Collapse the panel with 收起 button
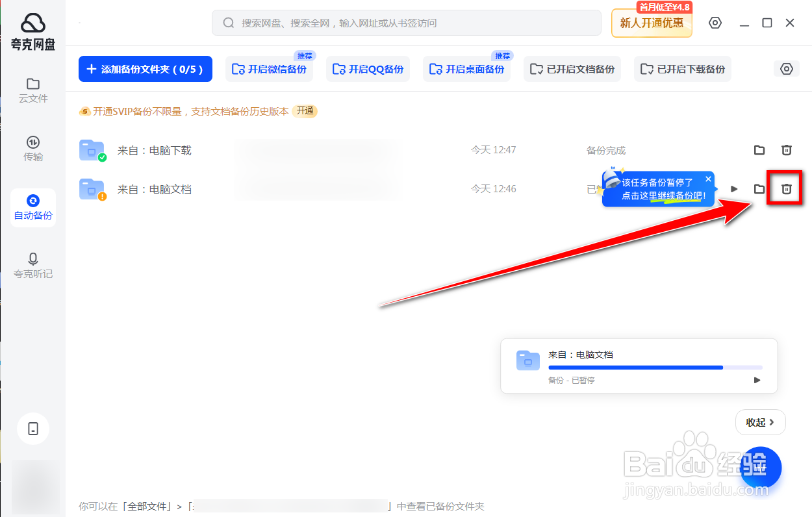This screenshot has height=517, width=812. pos(761,422)
